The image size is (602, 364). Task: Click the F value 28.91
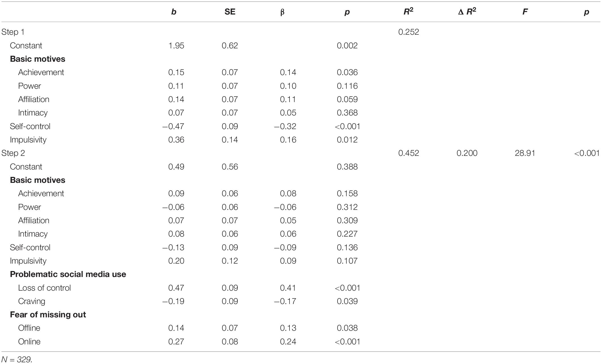525,153
